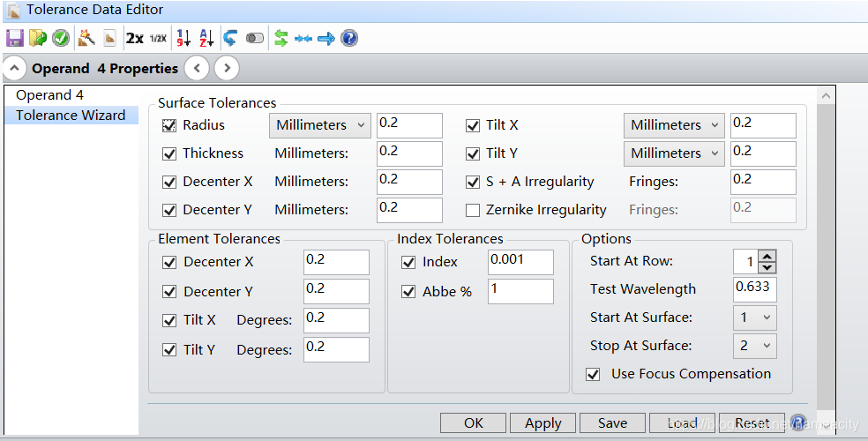Click the sort by surface 1-9 icon
The width and height of the screenshot is (868, 441).
(x=183, y=38)
